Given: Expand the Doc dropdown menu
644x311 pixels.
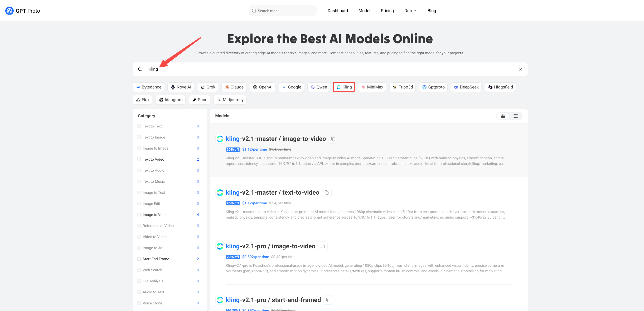Looking at the screenshot, I should point(410,11).
